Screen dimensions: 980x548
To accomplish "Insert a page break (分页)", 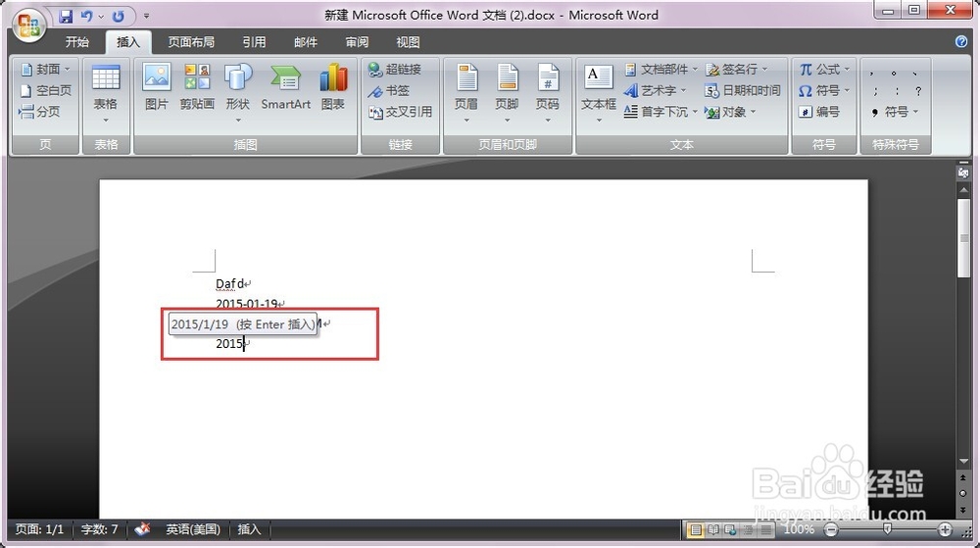I will pyautogui.click(x=40, y=112).
